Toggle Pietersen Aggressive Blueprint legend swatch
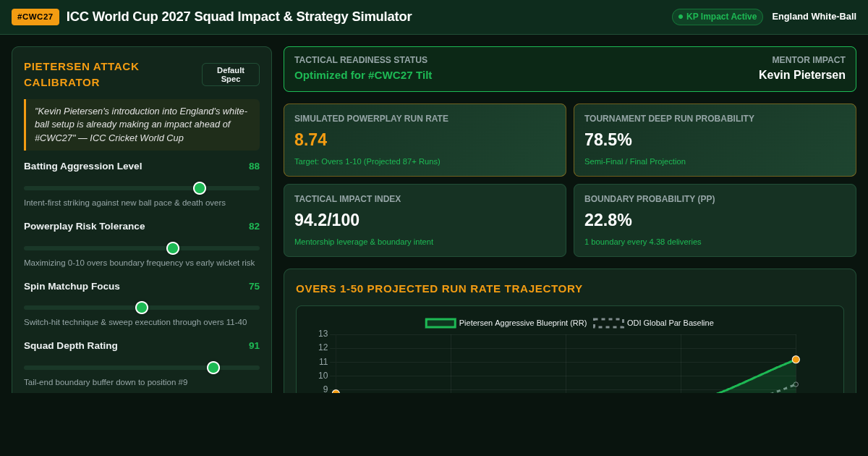Viewport: 868px width, 456px height. click(441, 323)
